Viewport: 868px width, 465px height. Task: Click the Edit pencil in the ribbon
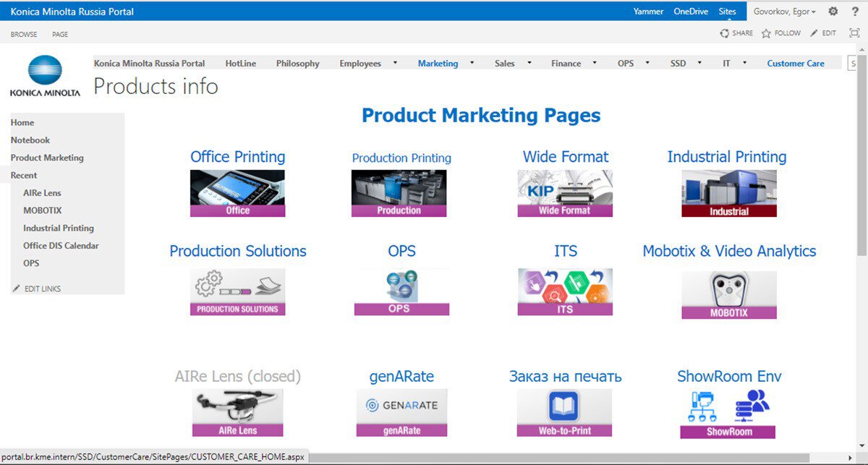click(814, 33)
